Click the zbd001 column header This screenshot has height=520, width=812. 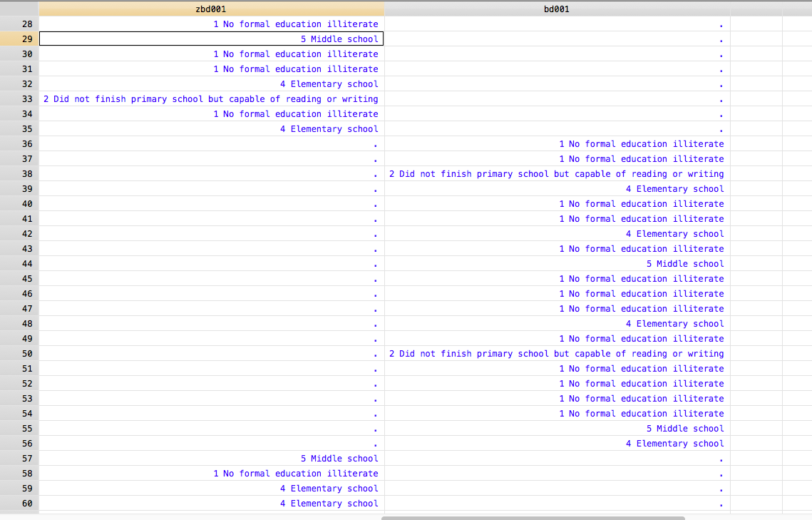click(x=211, y=9)
